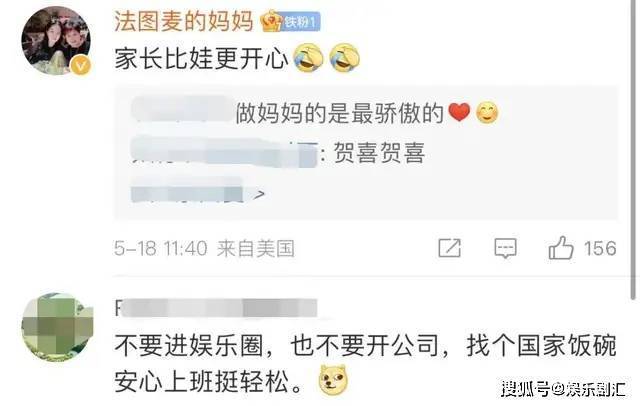Like the comment with 156 likes

(x=561, y=248)
